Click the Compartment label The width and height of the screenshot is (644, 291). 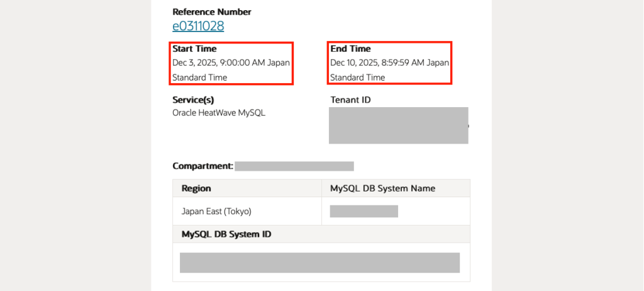tap(203, 166)
